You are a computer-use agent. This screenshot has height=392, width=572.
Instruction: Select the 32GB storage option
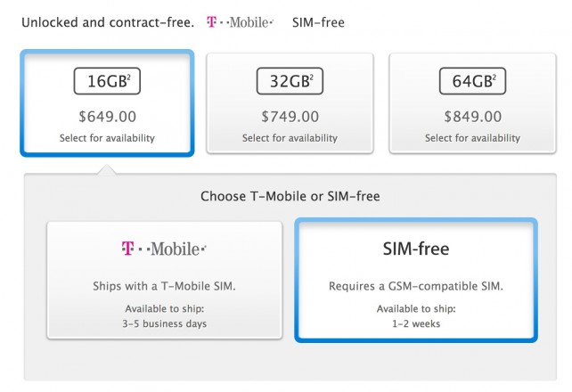pyautogui.click(x=290, y=103)
